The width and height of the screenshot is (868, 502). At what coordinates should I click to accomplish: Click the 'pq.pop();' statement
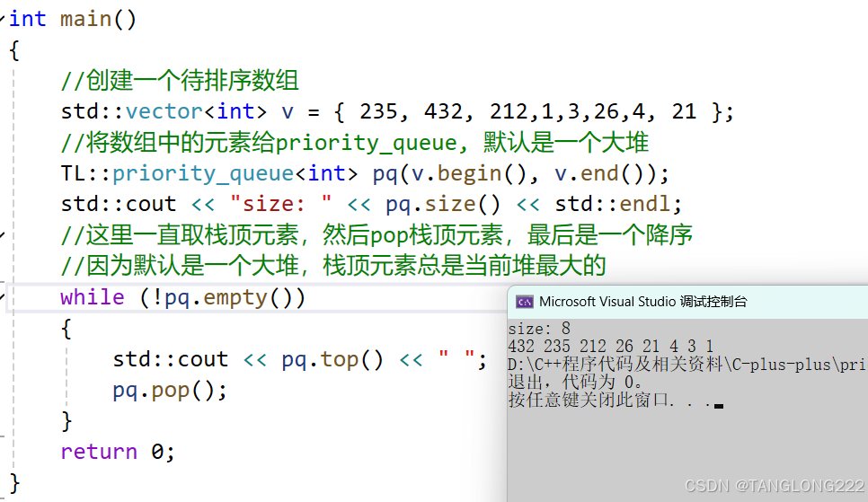click(x=170, y=391)
